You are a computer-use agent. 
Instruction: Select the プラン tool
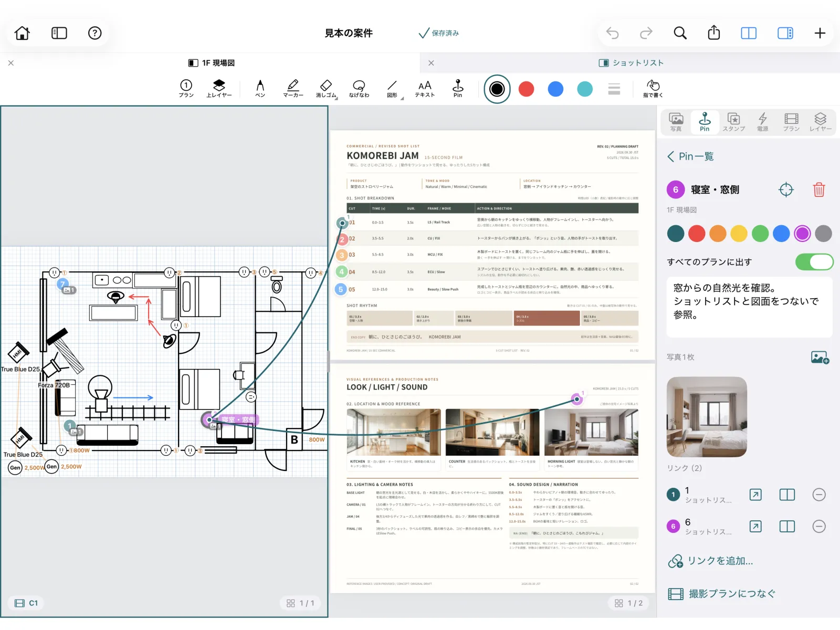tap(186, 88)
